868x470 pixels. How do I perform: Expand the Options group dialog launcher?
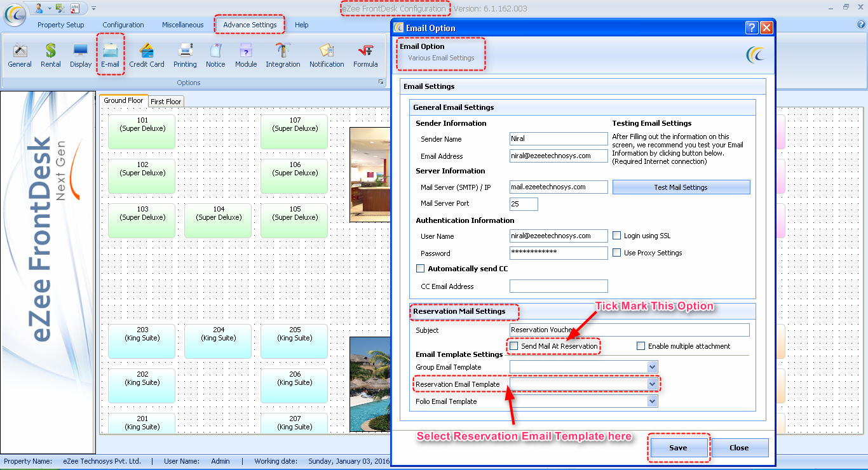point(381,82)
